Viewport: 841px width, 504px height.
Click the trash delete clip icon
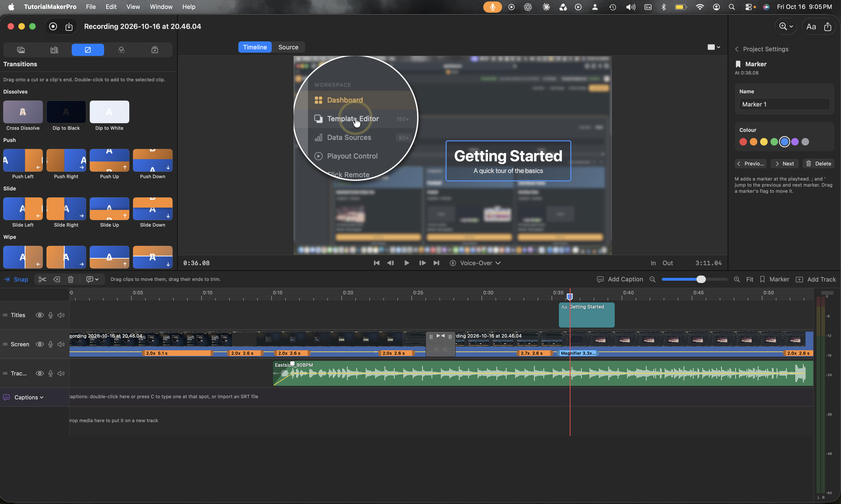point(71,279)
